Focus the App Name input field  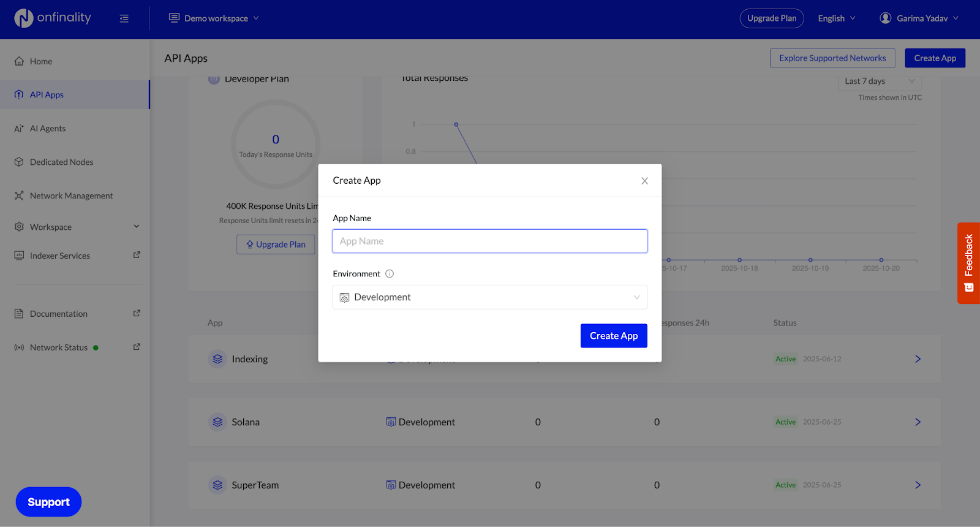(x=490, y=241)
